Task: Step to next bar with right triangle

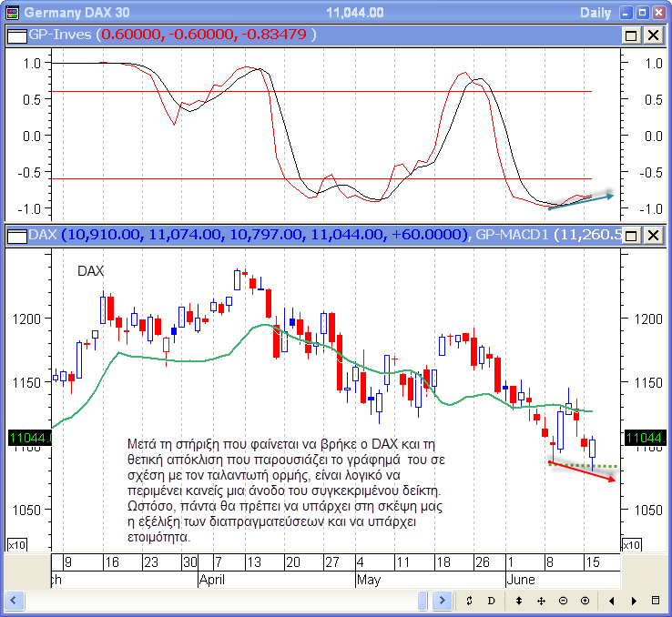Action: click(x=635, y=602)
